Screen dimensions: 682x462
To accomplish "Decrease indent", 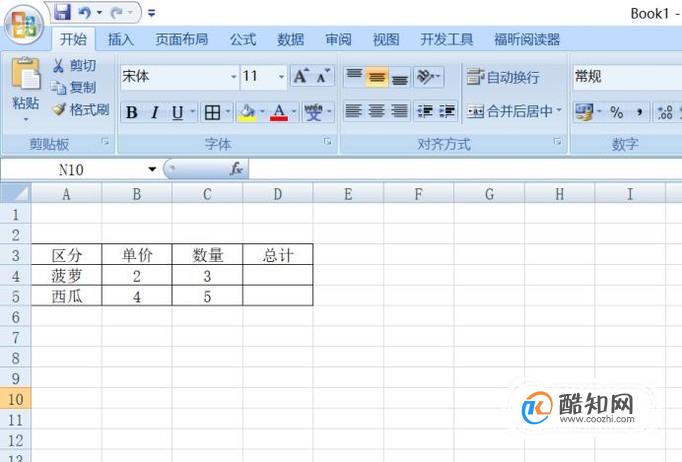I will (425, 111).
